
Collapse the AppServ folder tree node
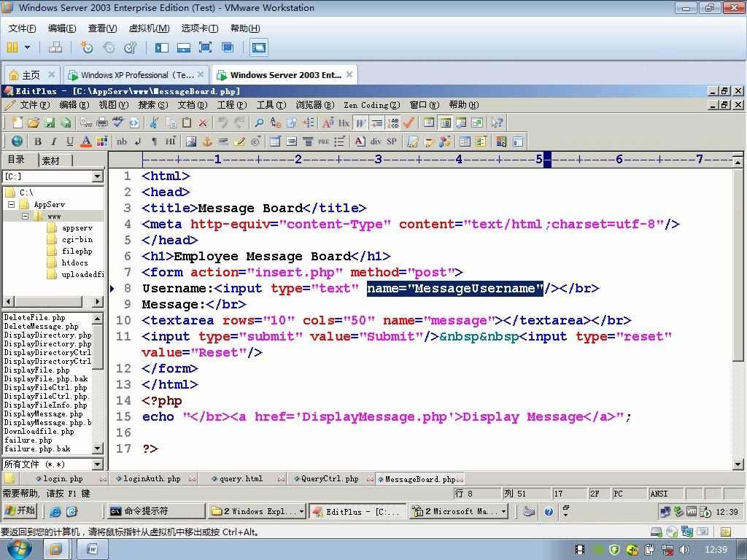click(12, 205)
